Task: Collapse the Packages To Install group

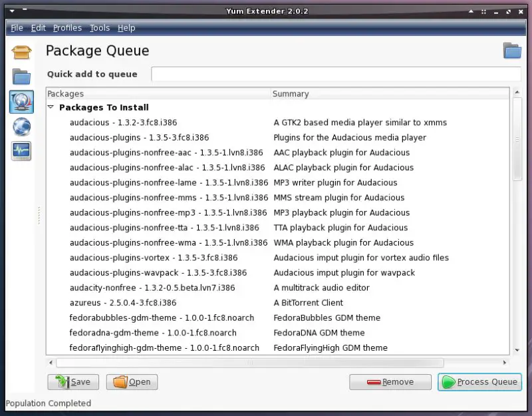Action: pyautogui.click(x=51, y=107)
